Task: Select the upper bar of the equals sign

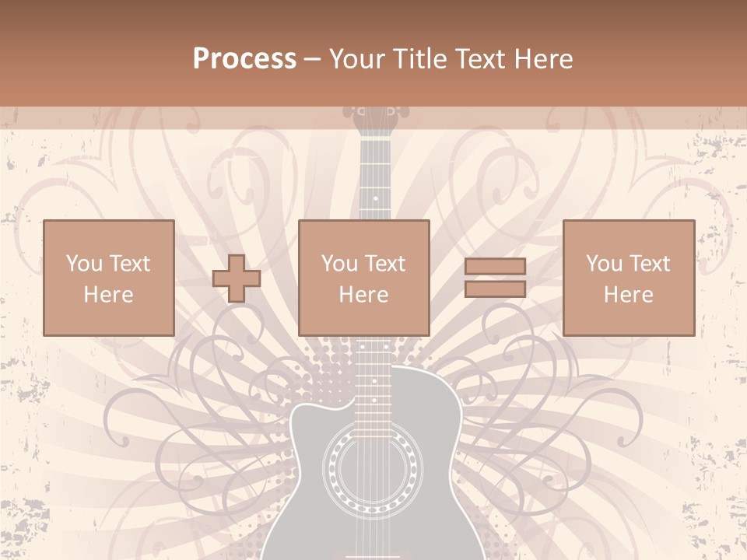Action: (495, 266)
